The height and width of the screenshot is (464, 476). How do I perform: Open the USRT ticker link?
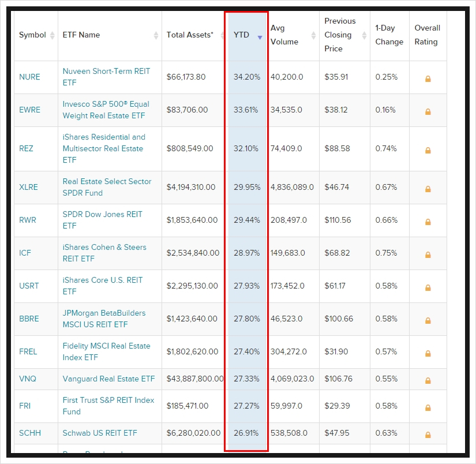(x=29, y=286)
